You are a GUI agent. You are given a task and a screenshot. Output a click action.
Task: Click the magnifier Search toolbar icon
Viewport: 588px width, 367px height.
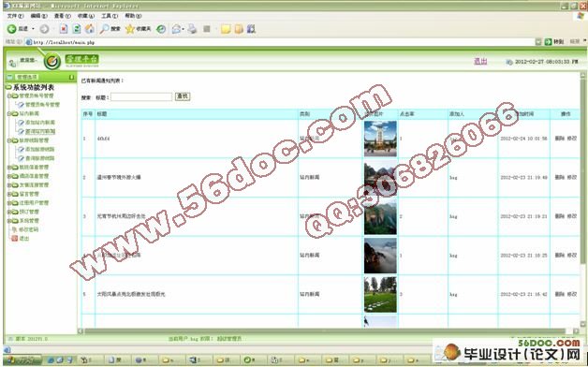pyautogui.click(x=104, y=29)
